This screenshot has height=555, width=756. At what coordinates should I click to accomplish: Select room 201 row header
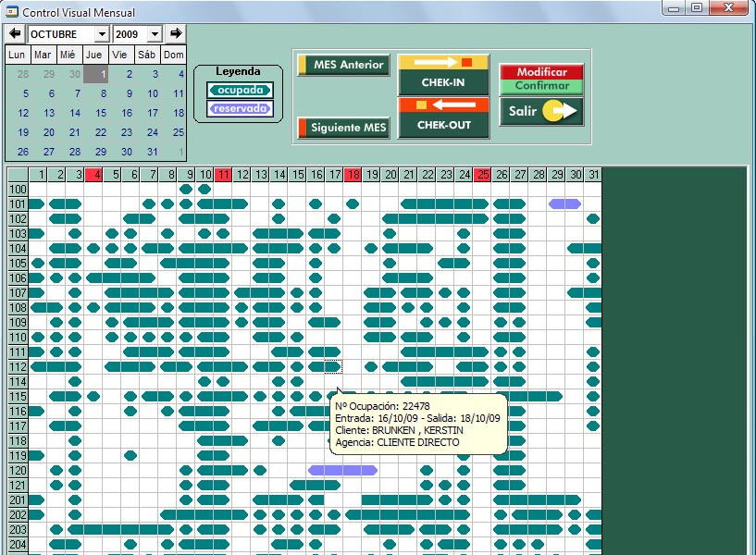pyautogui.click(x=18, y=500)
